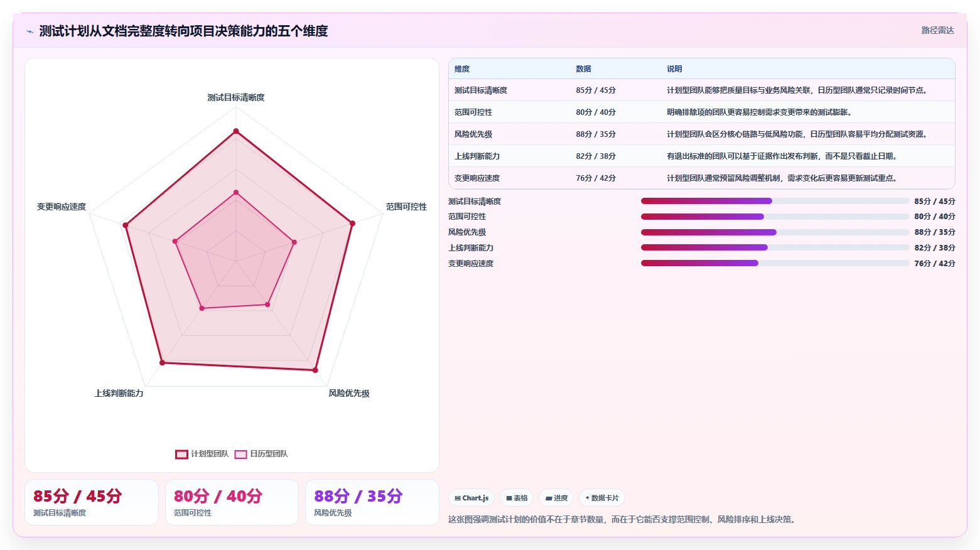
Task: Click the 变更响应速度 progress bar
Action: pyautogui.click(x=775, y=263)
